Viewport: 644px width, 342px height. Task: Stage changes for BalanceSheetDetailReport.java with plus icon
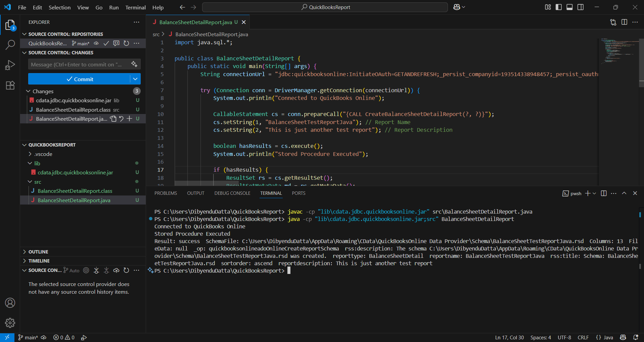[x=129, y=119]
